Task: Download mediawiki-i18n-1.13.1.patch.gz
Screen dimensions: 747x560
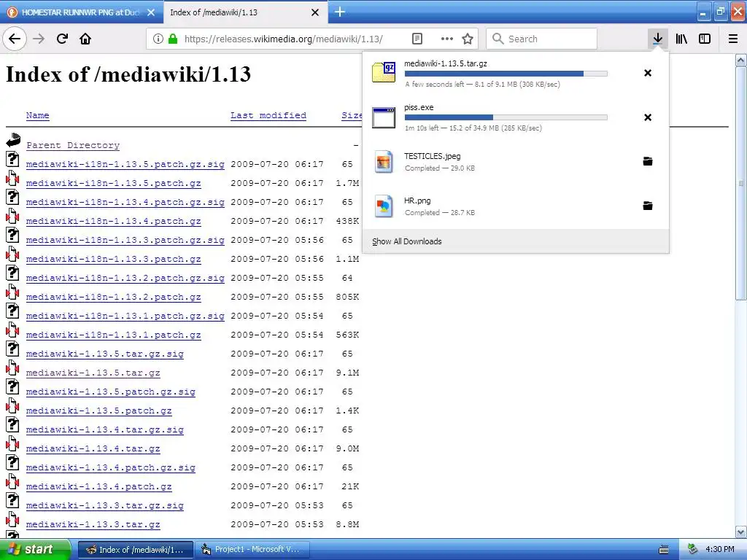Action: coord(113,335)
